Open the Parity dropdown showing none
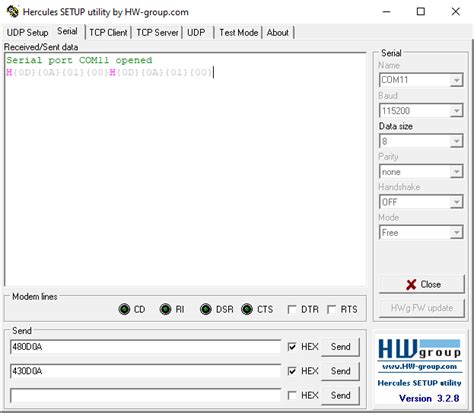The height and width of the screenshot is (413, 474). [x=456, y=172]
